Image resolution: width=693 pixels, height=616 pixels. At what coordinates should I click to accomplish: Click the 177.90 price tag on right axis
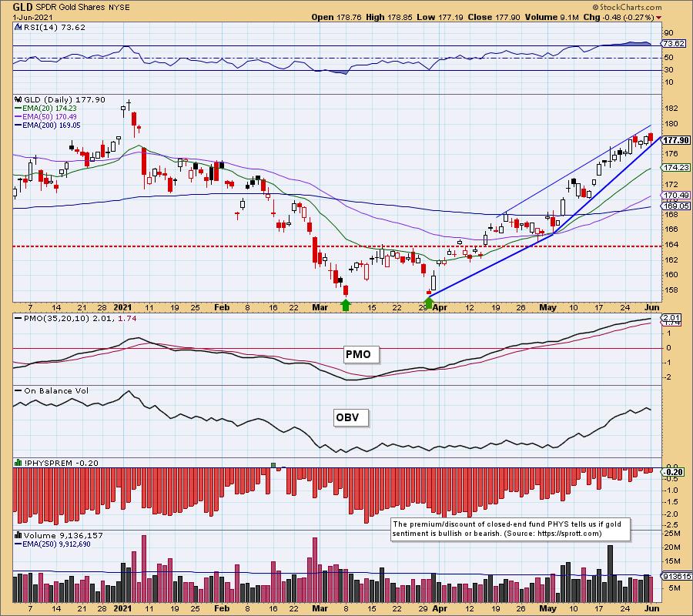pyautogui.click(x=676, y=140)
